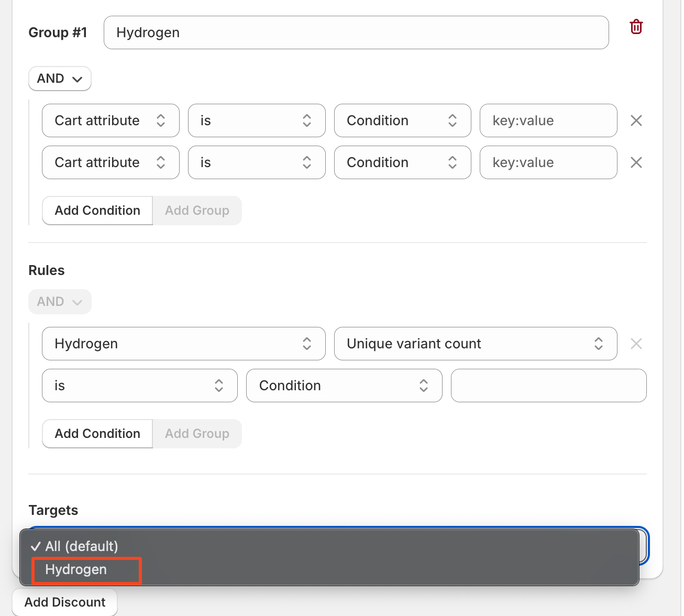Delete Group #1 with trash icon
Viewport: 684px width, 616px height.
636,27
